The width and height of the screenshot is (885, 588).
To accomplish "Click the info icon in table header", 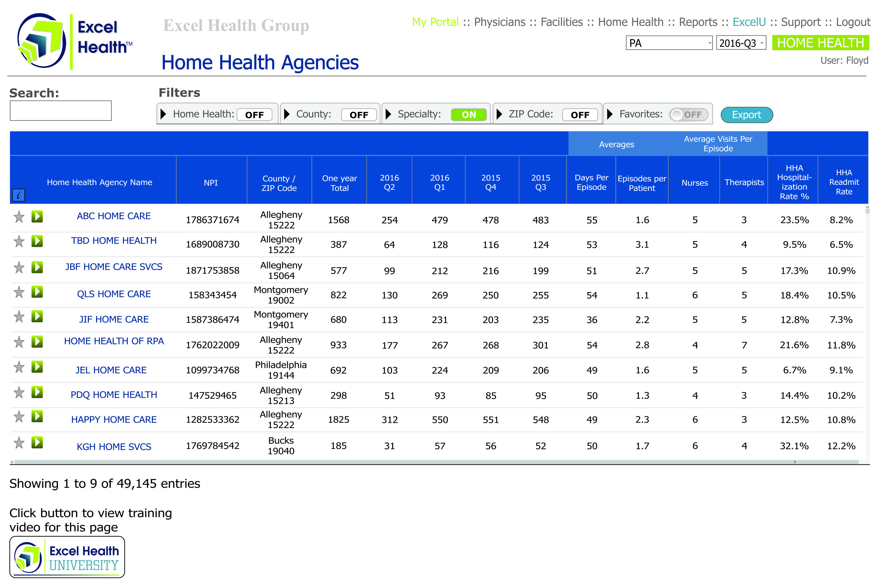I will (18, 195).
